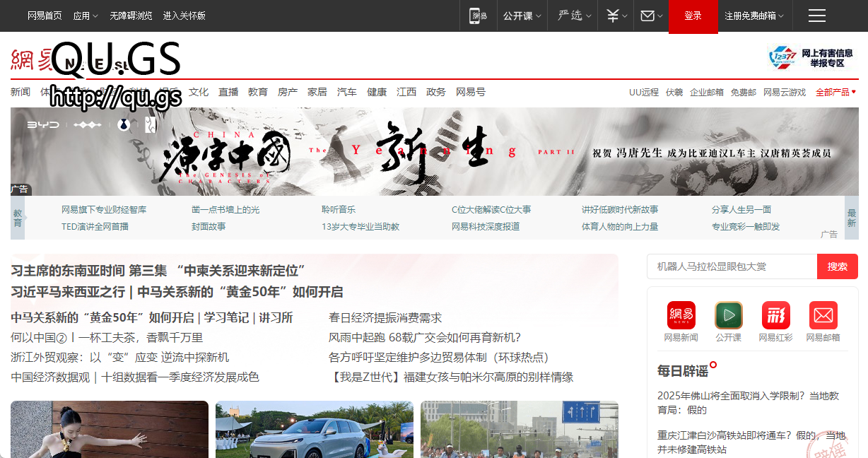Open the 文化 channel tab

[199, 92]
